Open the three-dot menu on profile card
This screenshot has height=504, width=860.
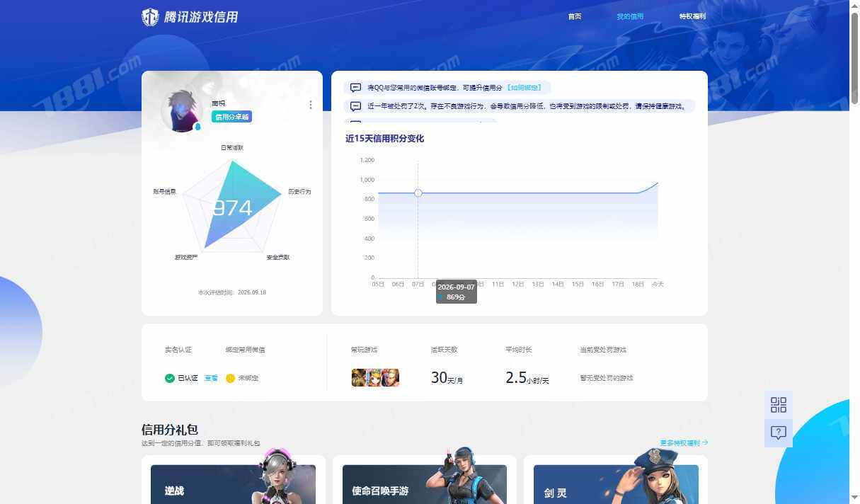pos(310,105)
